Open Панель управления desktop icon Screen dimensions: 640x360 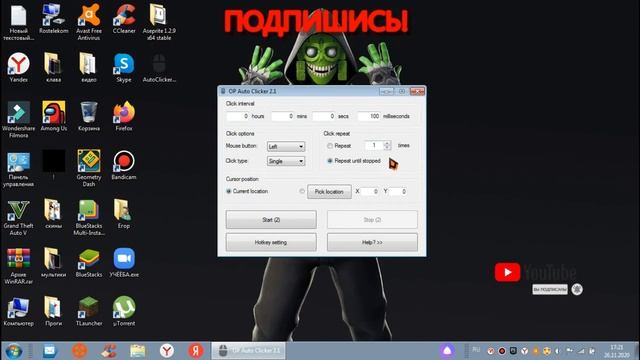tap(19, 168)
